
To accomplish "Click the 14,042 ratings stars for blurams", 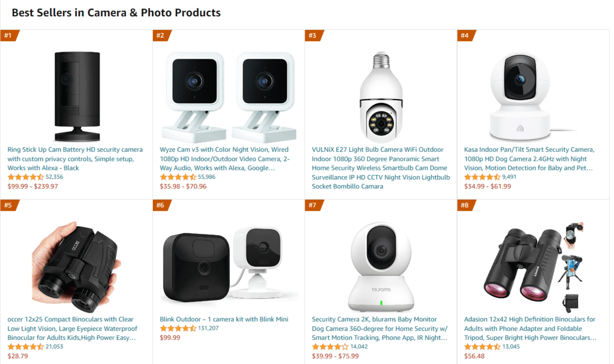I will [x=330, y=347].
